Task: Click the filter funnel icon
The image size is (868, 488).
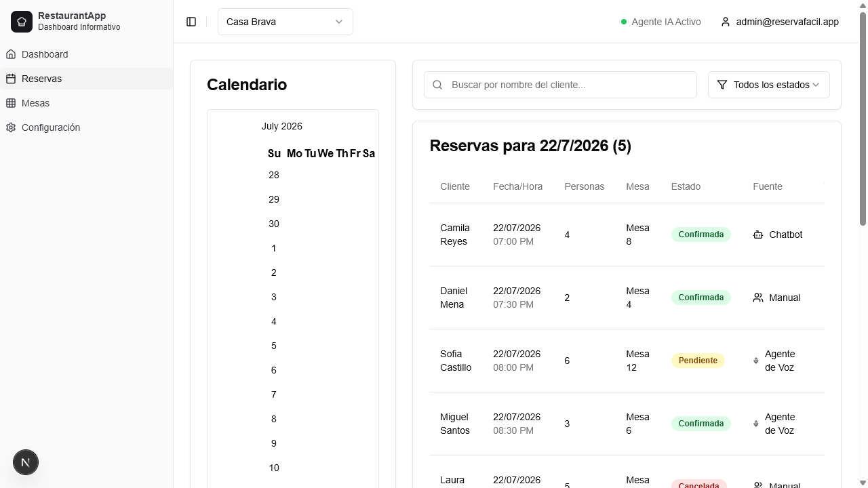Action: [722, 85]
